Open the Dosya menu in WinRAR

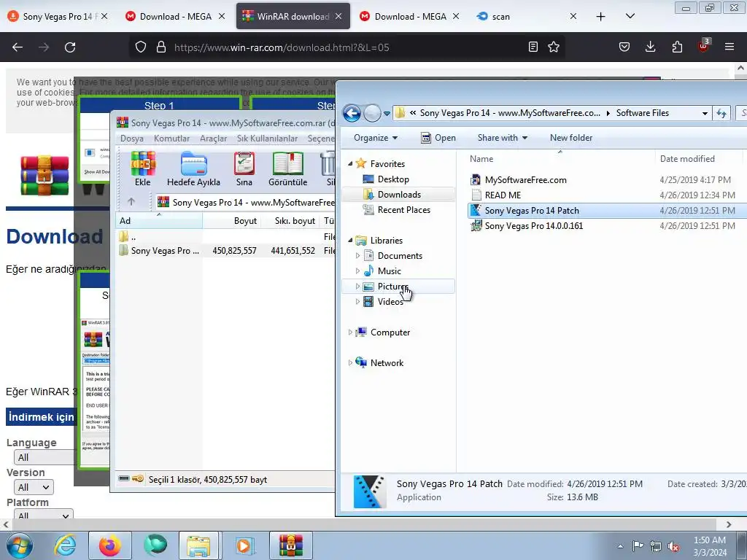pyautogui.click(x=132, y=138)
